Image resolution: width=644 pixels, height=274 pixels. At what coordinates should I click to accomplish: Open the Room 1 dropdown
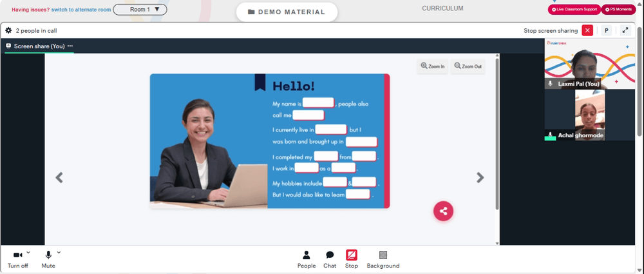tap(140, 10)
